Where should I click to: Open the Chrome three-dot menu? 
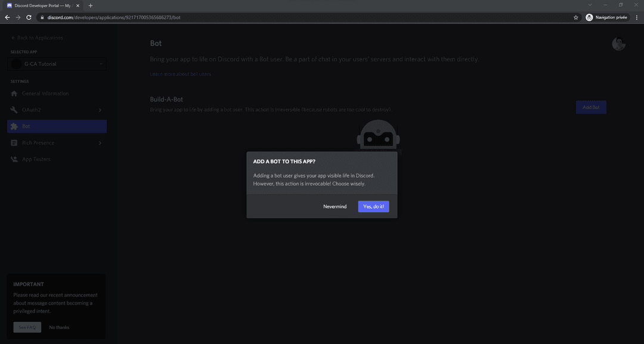click(637, 17)
